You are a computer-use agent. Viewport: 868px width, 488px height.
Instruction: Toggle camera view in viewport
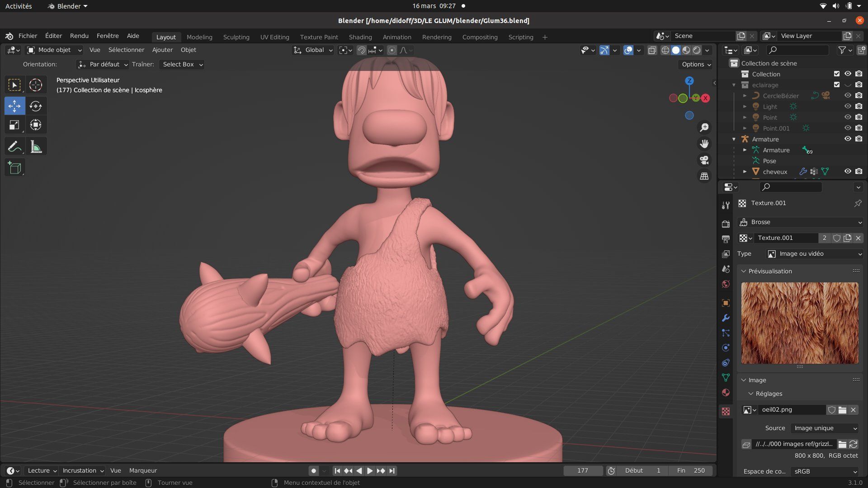click(704, 160)
